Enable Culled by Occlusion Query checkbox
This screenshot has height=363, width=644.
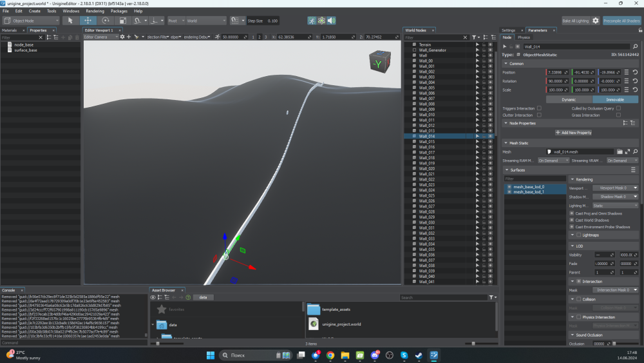click(618, 108)
